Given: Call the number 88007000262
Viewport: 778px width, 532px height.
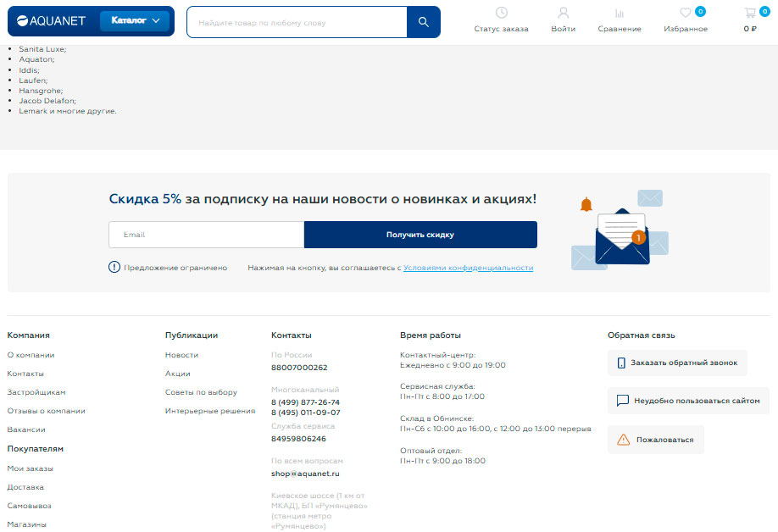Looking at the screenshot, I should [x=299, y=368].
